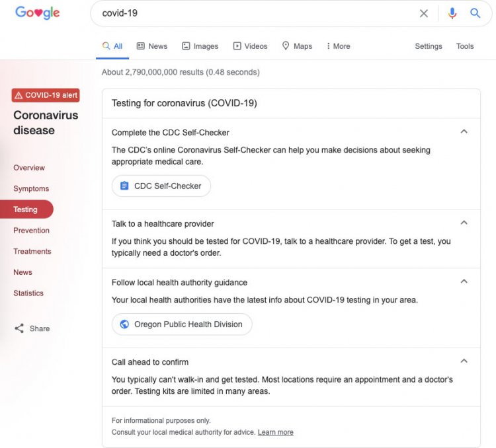The image size is (496, 448).
Task: Open the Oregon Public Health Division button
Action: tap(182, 324)
